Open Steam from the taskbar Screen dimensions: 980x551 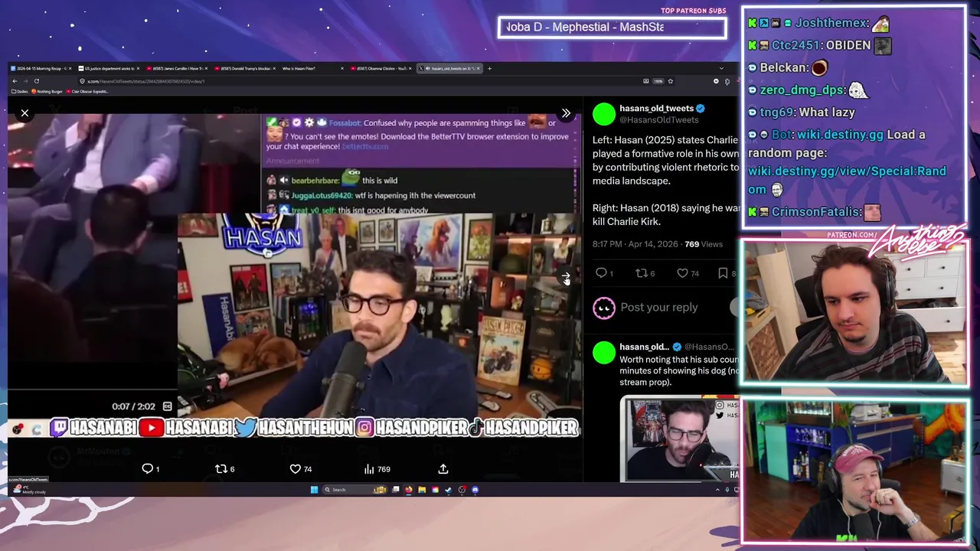click(448, 490)
